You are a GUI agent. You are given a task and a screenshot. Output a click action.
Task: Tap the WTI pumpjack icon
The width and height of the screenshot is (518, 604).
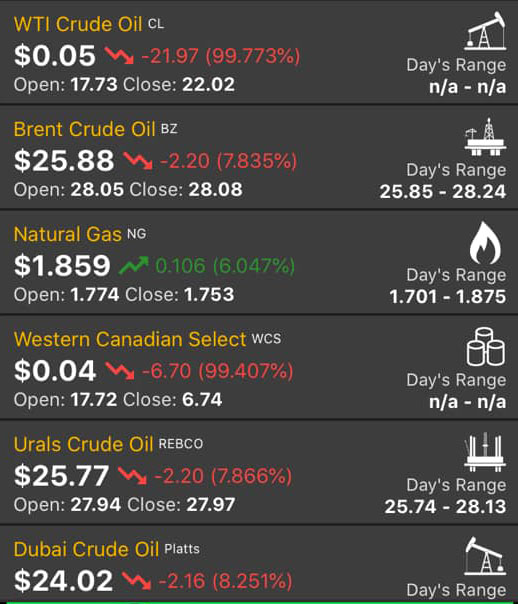[485, 31]
